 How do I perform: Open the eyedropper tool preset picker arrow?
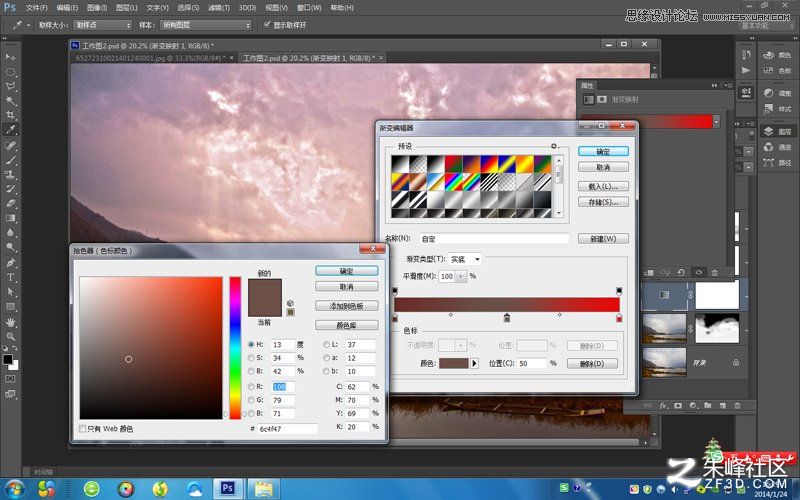(x=28, y=24)
